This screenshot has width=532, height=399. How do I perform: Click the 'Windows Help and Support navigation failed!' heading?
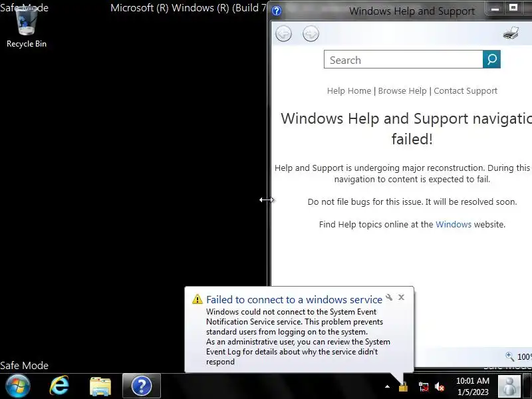(x=406, y=128)
